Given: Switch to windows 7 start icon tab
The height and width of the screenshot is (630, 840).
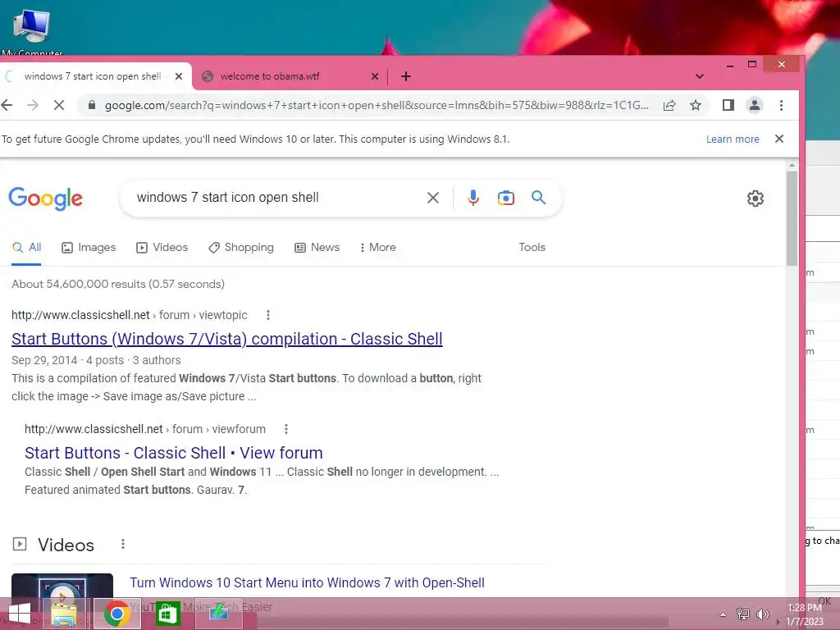Looking at the screenshot, I should [x=92, y=76].
